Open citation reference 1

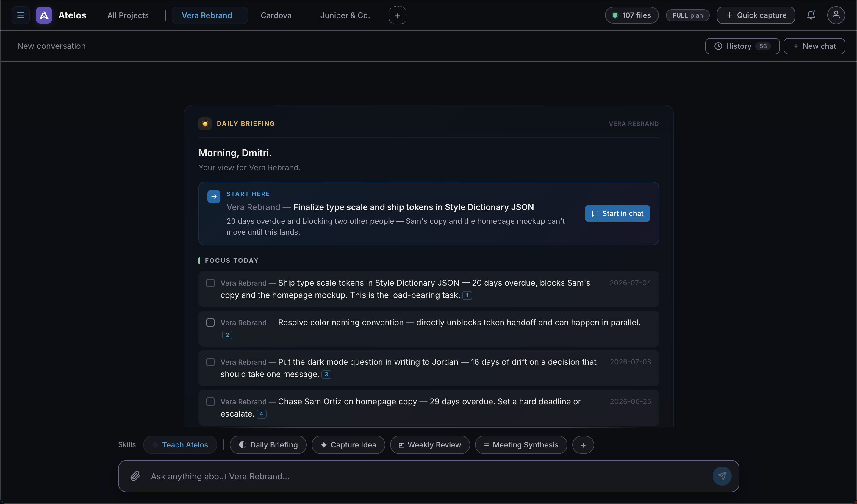467,295
